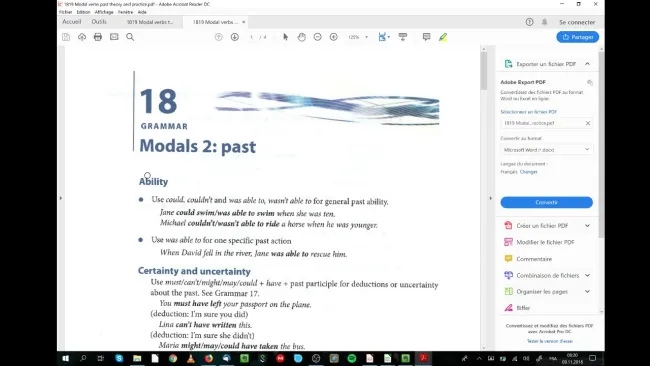Expand the Organiser les pages section

[587, 291]
